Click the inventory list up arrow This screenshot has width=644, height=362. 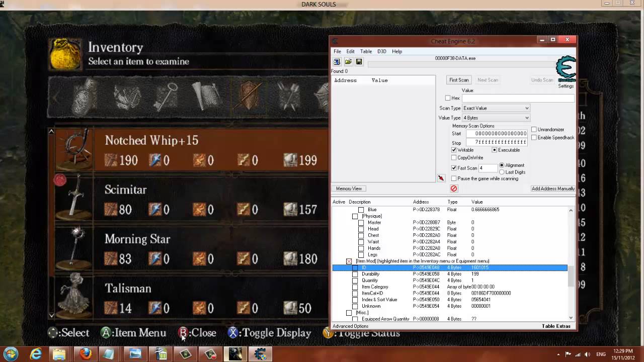(51, 131)
